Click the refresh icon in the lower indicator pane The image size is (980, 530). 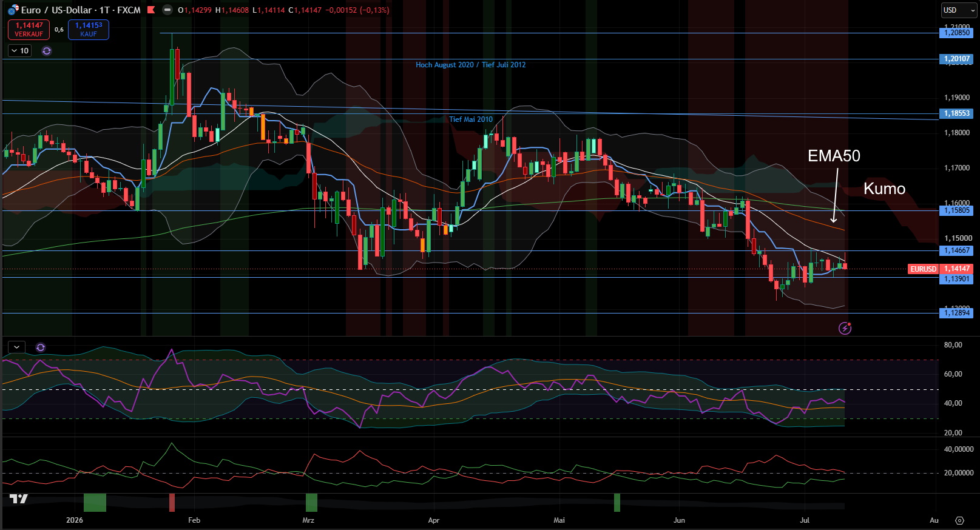click(41, 347)
